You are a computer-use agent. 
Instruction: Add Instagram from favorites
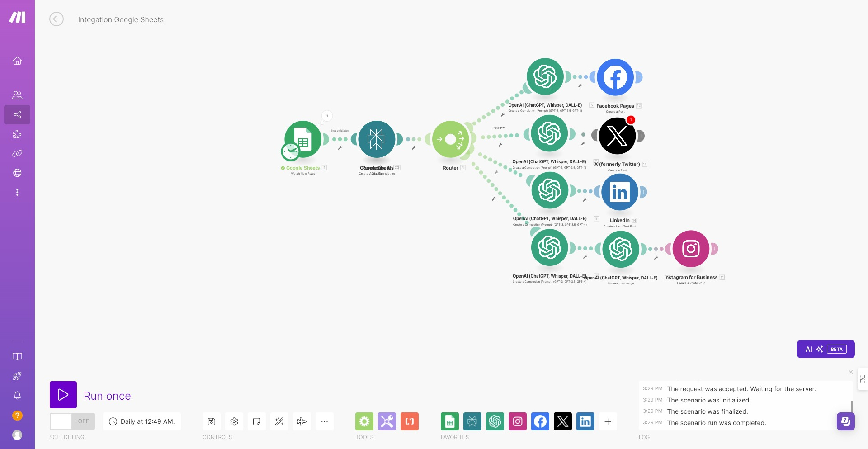click(518, 421)
